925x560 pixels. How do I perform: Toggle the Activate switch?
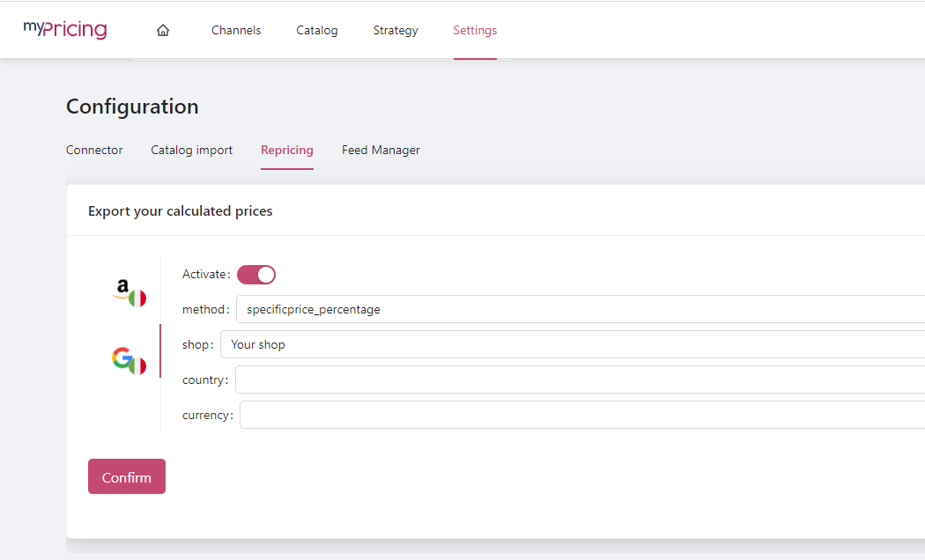click(x=256, y=275)
